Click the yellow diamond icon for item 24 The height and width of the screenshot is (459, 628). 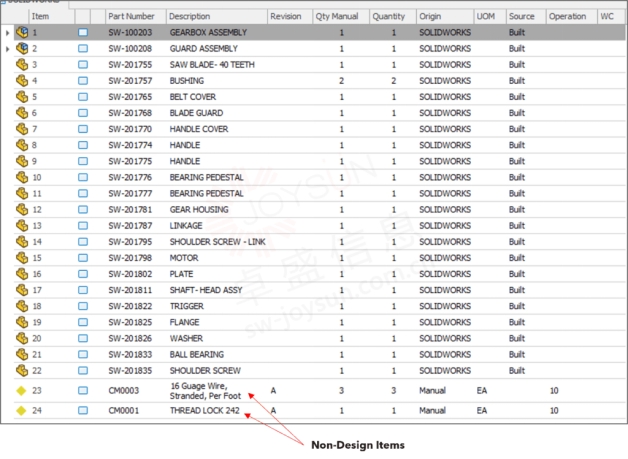[x=21, y=411]
